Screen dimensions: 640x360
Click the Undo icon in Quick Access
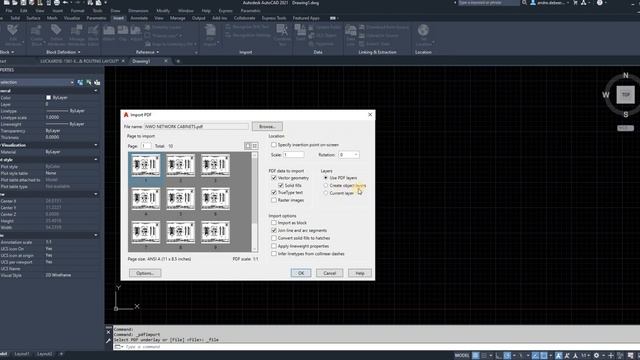tap(65, 3)
